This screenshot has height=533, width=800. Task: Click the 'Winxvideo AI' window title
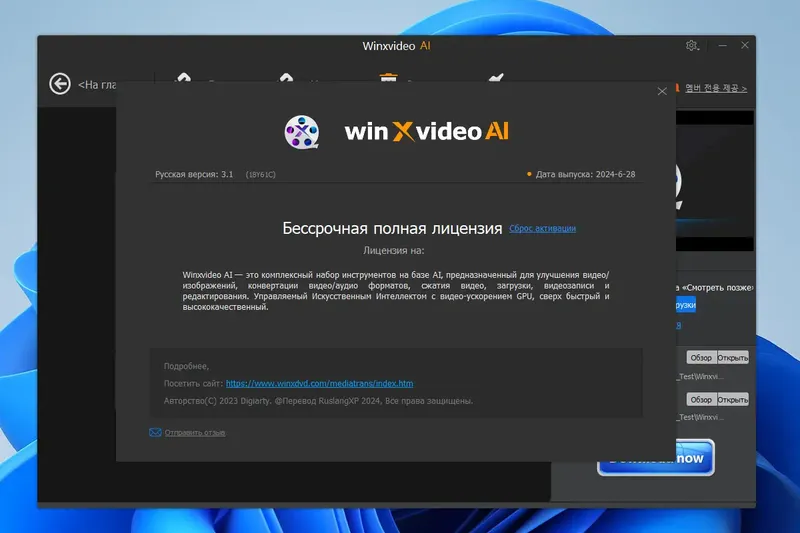tap(396, 46)
